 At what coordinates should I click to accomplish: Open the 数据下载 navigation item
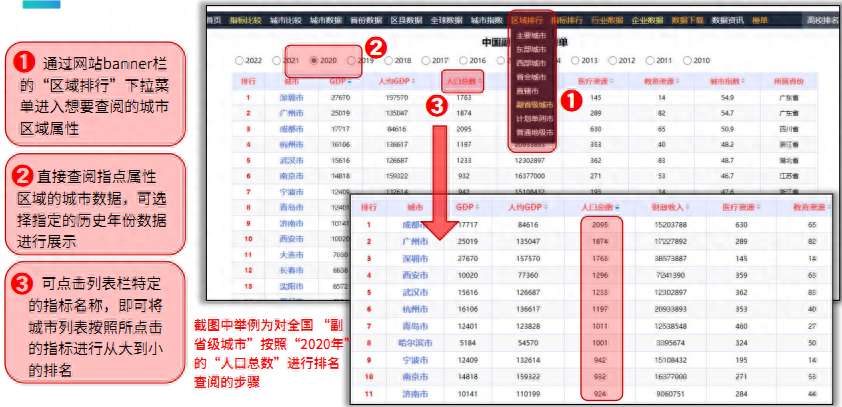coord(688,19)
